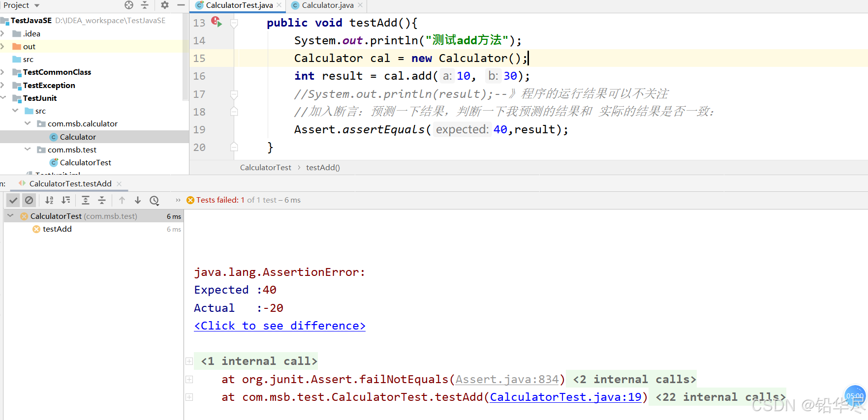Click CalculatorTest in editor breadcrumb
This screenshot has width=868, height=420.
coord(266,168)
